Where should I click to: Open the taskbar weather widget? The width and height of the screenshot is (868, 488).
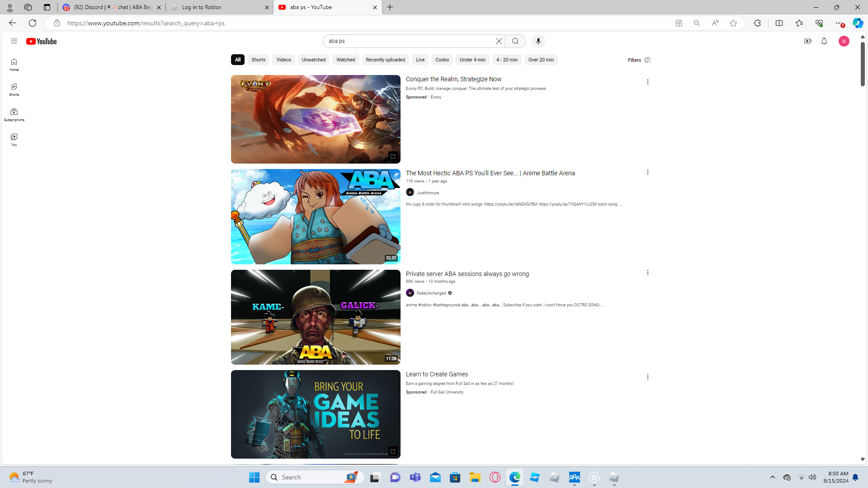coord(32,477)
